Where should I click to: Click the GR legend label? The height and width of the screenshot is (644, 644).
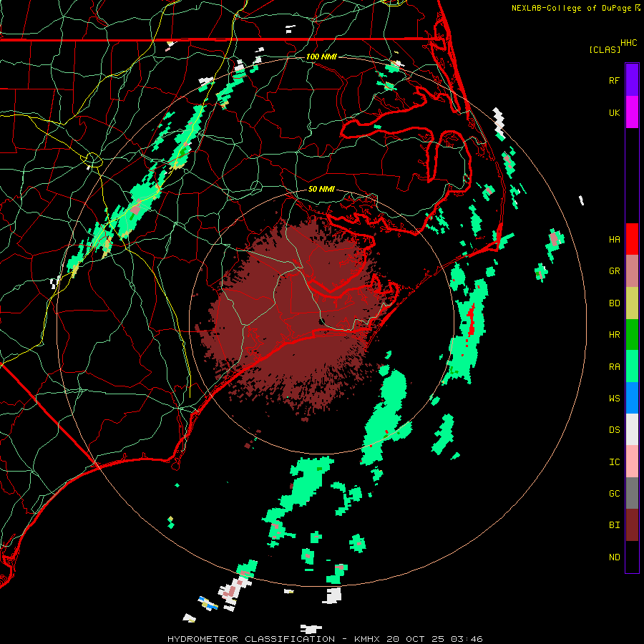coord(614,271)
